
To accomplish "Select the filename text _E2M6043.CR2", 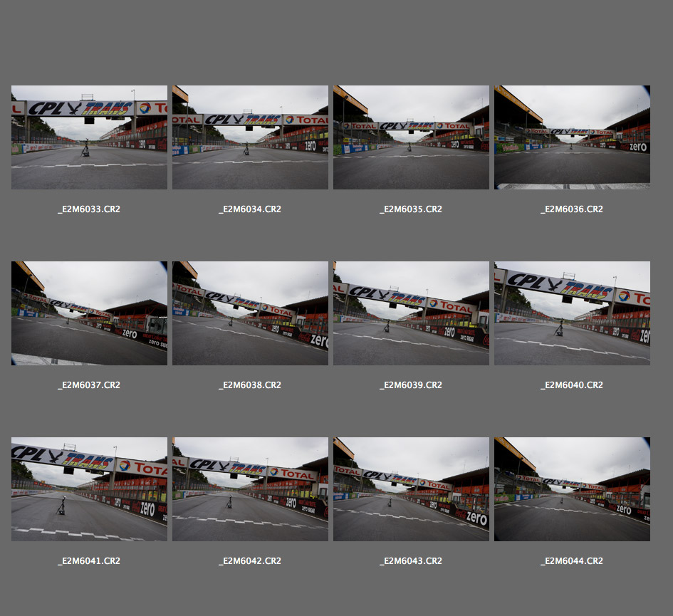I will coord(411,561).
